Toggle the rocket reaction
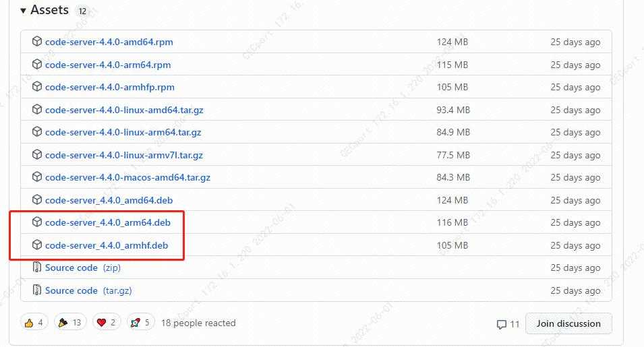Screen dimensions: 644x347 (x=140, y=323)
